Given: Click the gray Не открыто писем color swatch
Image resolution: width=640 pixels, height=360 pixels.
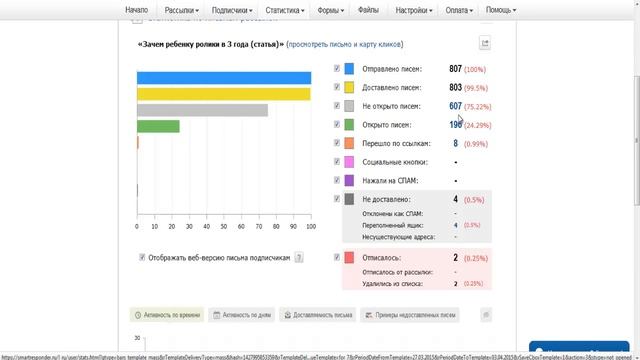Looking at the screenshot, I should (x=349, y=106).
